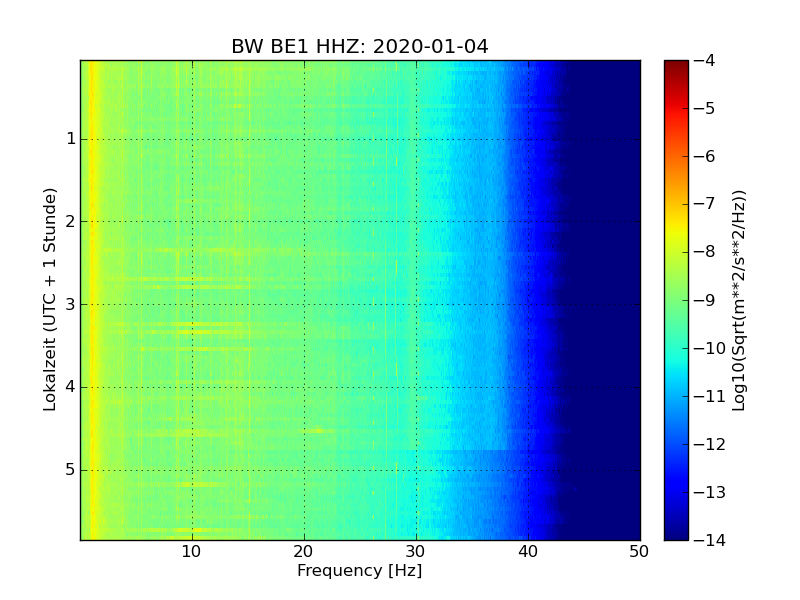Click the colorbar tick label '−9'
800x600 pixels.
tap(705, 300)
